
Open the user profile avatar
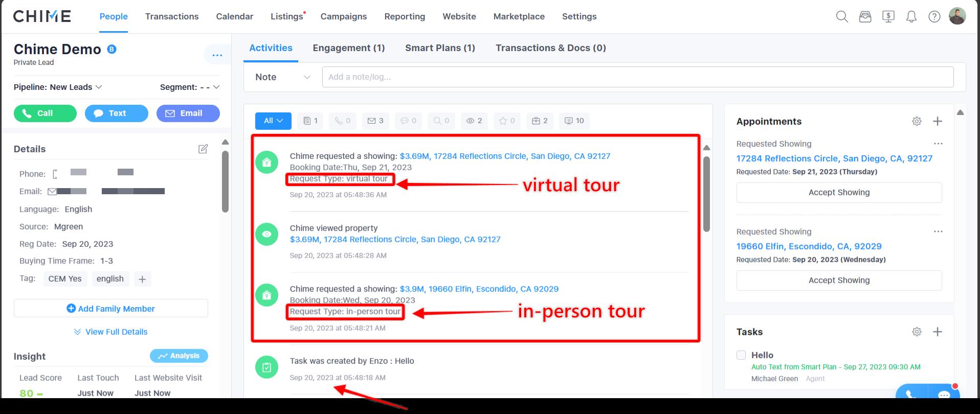pos(957,16)
